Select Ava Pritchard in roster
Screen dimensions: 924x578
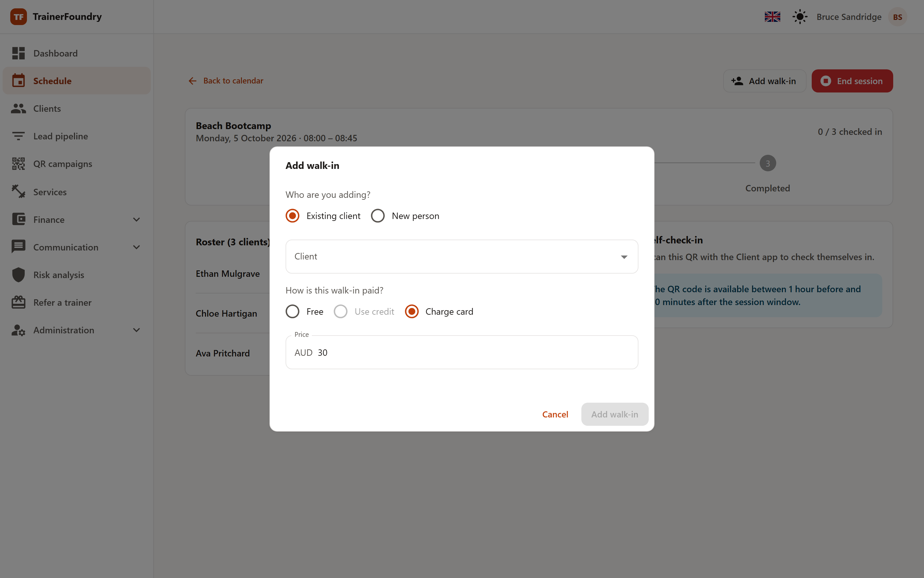(223, 353)
